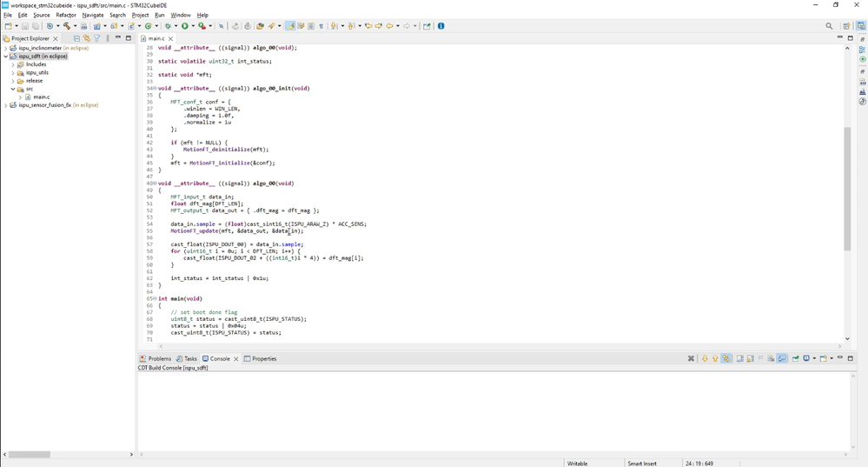This screenshot has height=467, width=868.
Task: Open the Open Perspective icon
Action: 846,26
